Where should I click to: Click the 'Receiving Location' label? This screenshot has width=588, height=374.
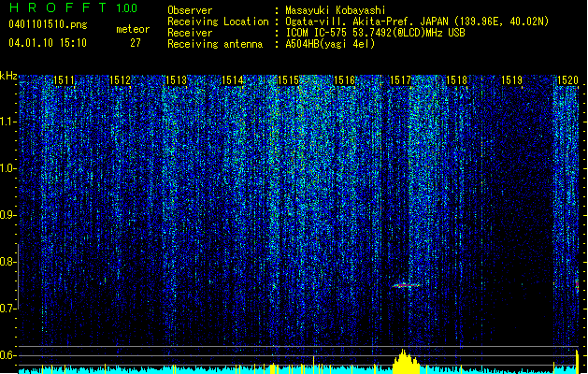point(218,22)
